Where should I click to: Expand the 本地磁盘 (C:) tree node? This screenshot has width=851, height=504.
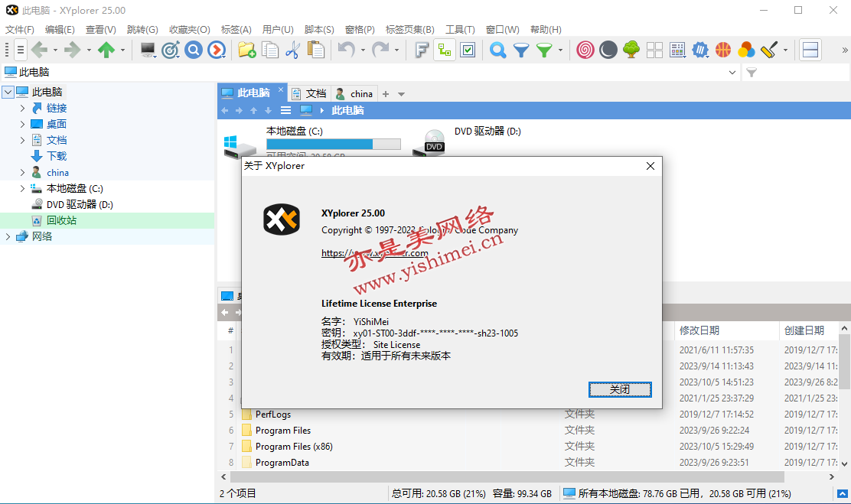[22, 188]
